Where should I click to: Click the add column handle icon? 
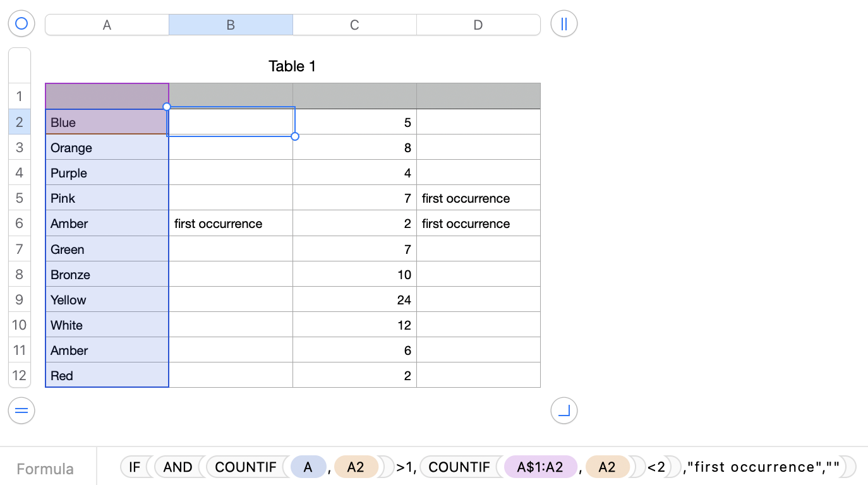coord(564,24)
